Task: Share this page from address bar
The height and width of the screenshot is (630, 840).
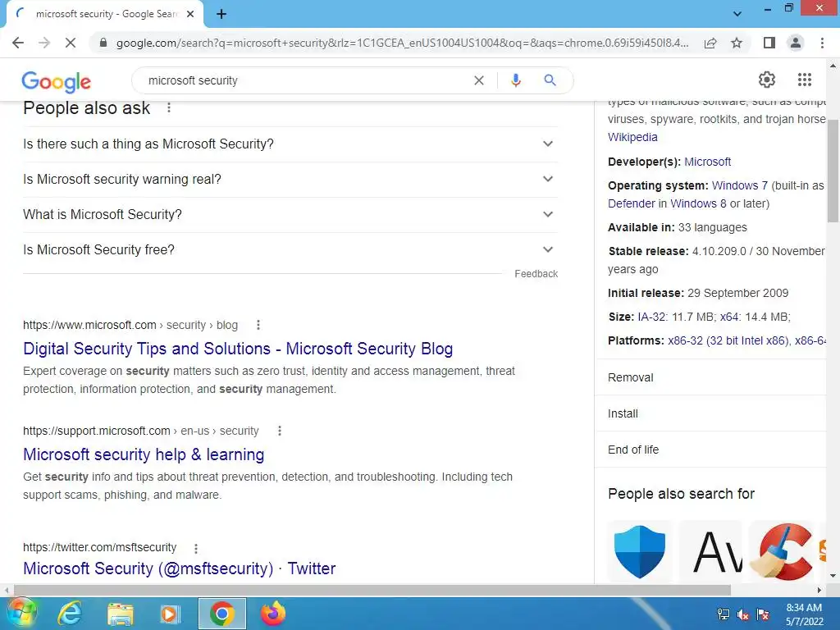Action: 710,43
